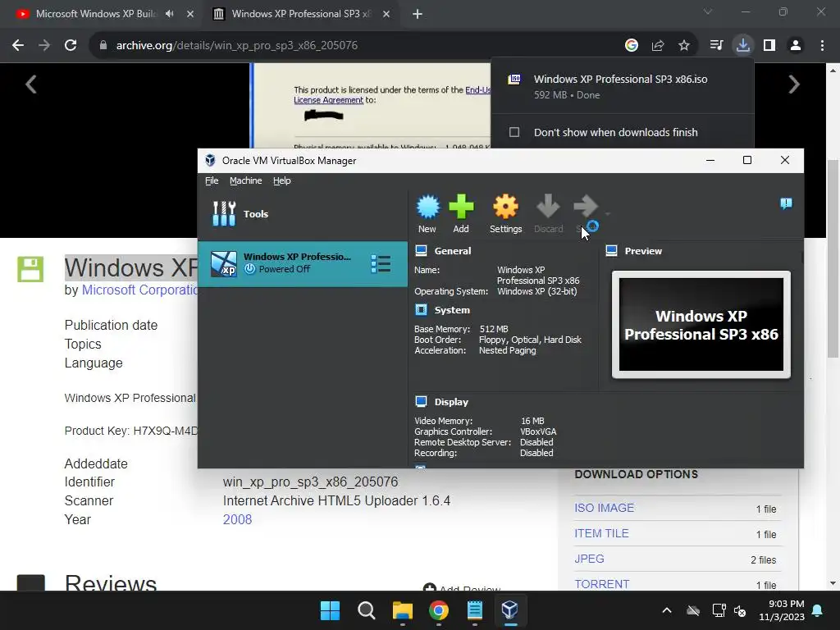Image resolution: width=840 pixels, height=630 pixels.
Task: Open the Machine menu in VirtualBox
Action: tap(246, 180)
